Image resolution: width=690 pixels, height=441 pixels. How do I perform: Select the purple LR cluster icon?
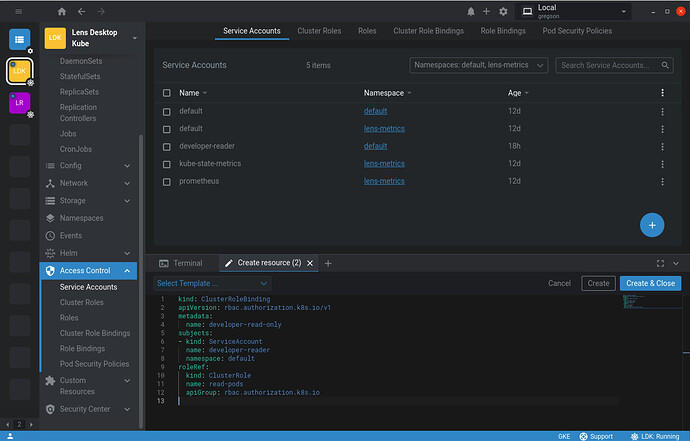(x=20, y=103)
